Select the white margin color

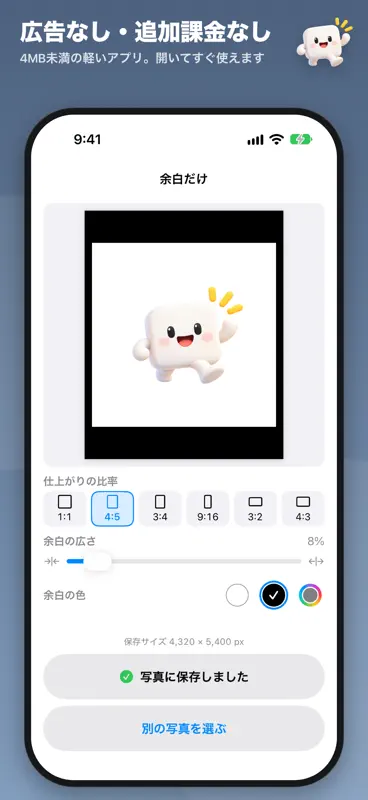237,595
